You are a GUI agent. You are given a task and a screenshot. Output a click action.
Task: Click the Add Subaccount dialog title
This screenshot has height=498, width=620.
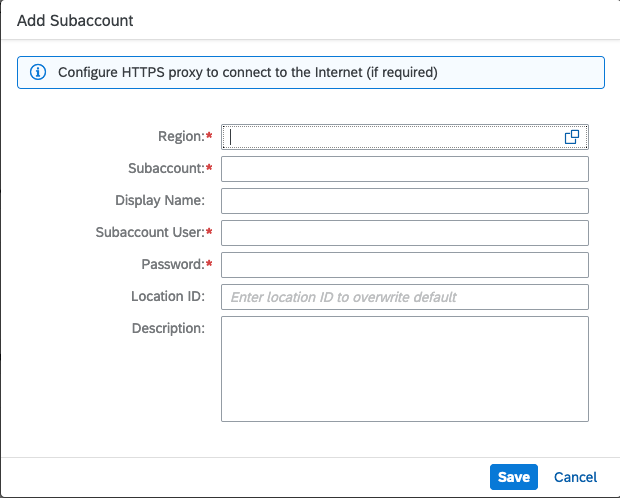[75, 21]
